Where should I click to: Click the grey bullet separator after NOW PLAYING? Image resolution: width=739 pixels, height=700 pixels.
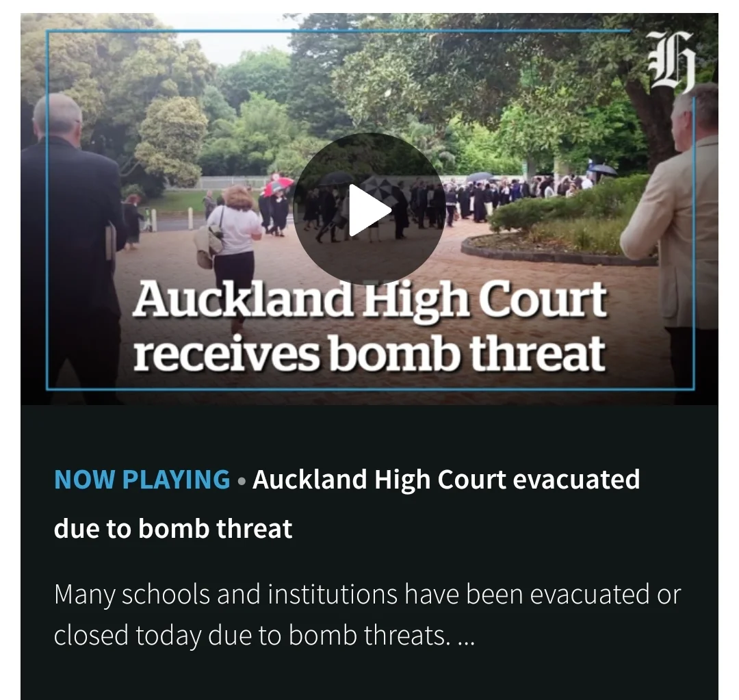tap(242, 481)
